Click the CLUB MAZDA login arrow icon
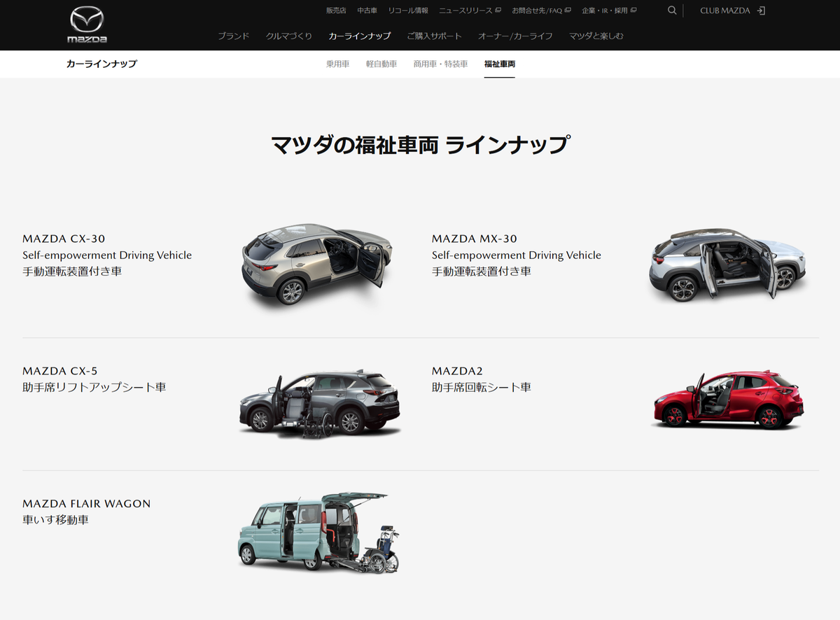The width and height of the screenshot is (840, 620). [762, 10]
